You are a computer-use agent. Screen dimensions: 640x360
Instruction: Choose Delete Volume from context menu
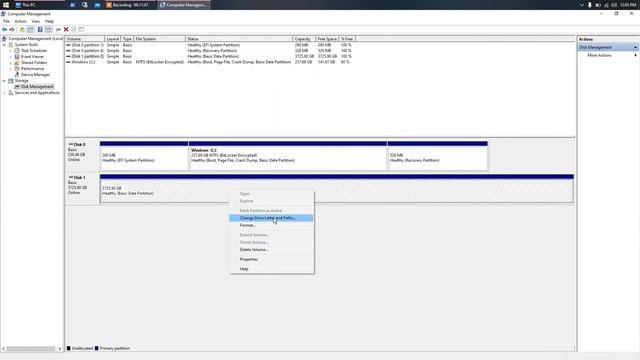click(x=271, y=249)
